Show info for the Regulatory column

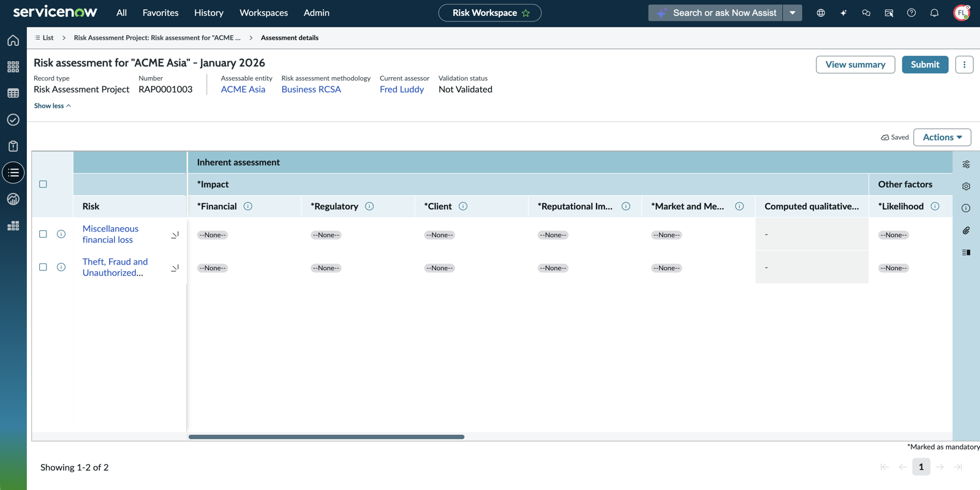(x=369, y=206)
